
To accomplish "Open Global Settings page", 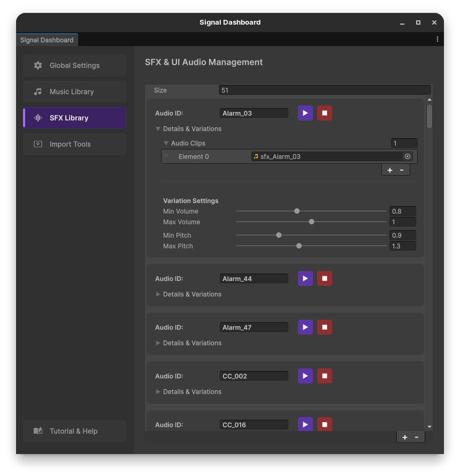I will click(x=74, y=65).
